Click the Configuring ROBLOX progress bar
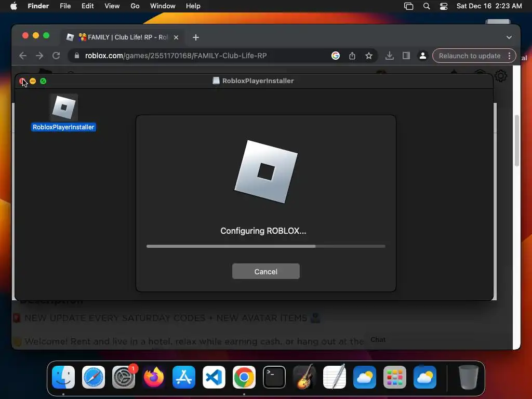532x399 pixels. pos(265,246)
